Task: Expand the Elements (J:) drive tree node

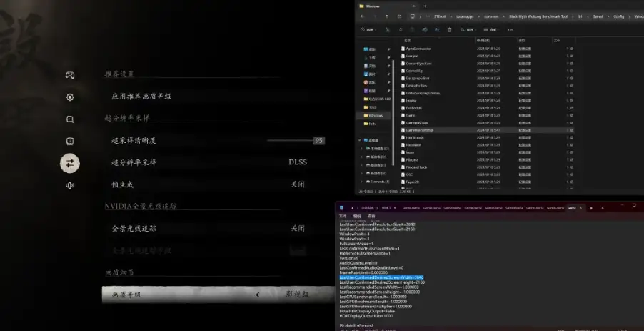Action: [x=362, y=182]
